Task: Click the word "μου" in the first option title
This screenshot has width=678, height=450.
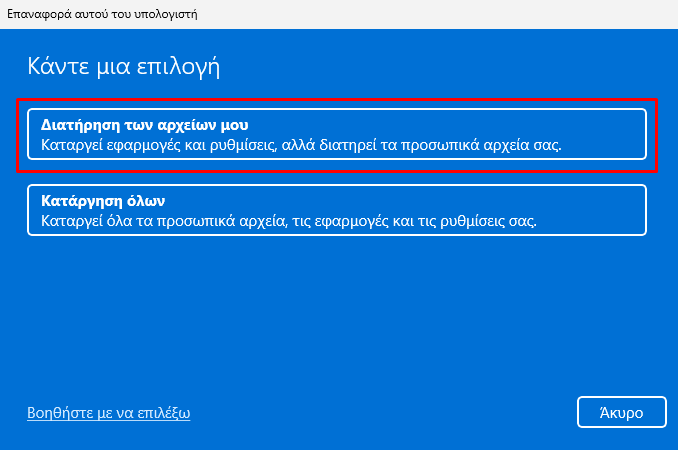Action: [234, 126]
